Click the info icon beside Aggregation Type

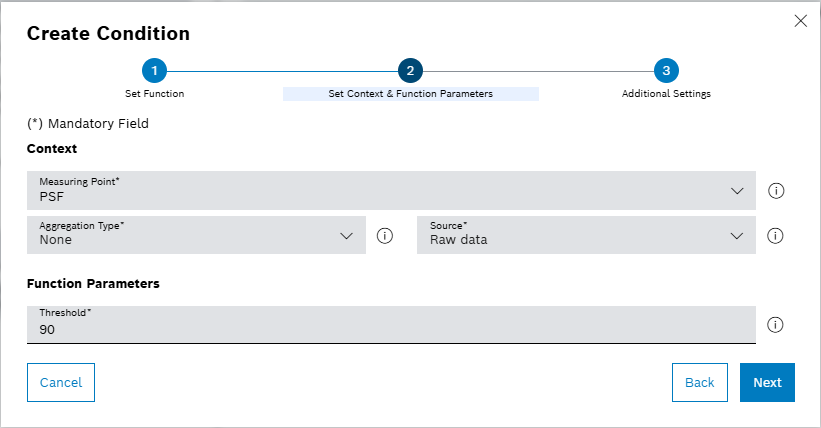click(x=384, y=236)
